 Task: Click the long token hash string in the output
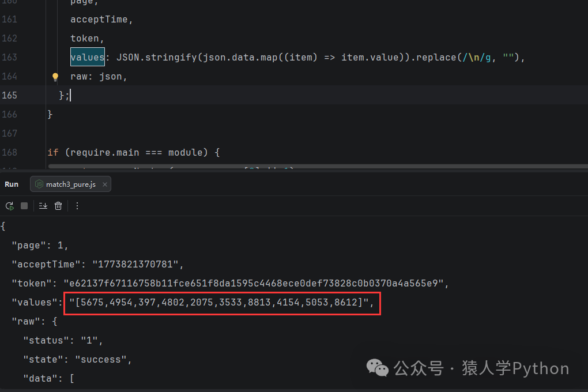(254, 283)
